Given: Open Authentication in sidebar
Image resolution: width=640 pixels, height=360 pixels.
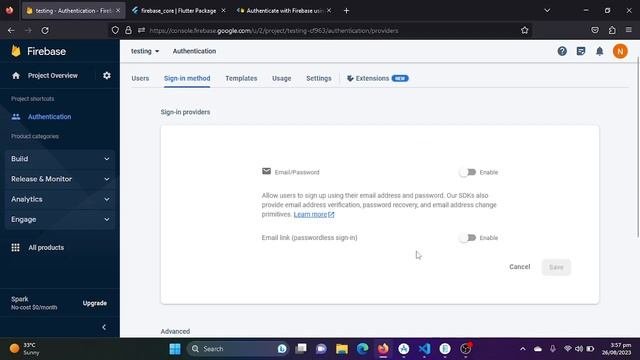Looking at the screenshot, I should coord(49,117).
